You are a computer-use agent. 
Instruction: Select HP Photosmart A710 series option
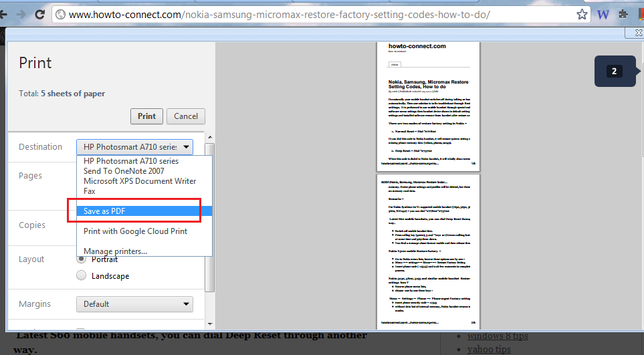coord(144,161)
